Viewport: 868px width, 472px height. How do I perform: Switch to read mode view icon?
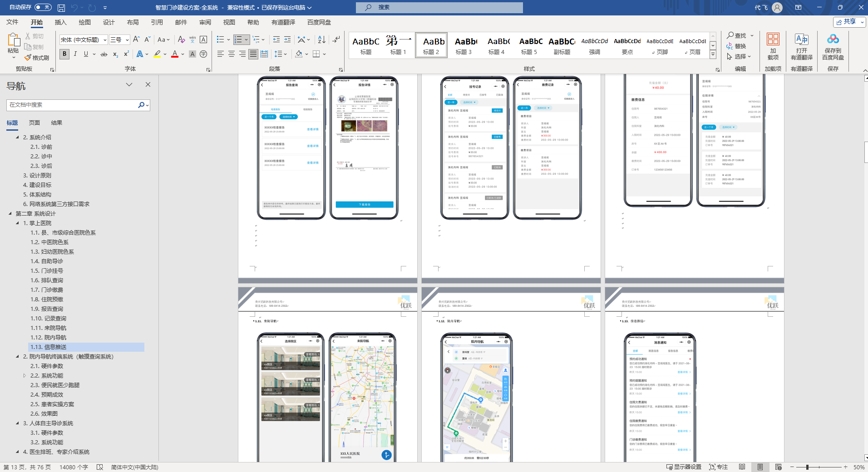(x=742, y=467)
